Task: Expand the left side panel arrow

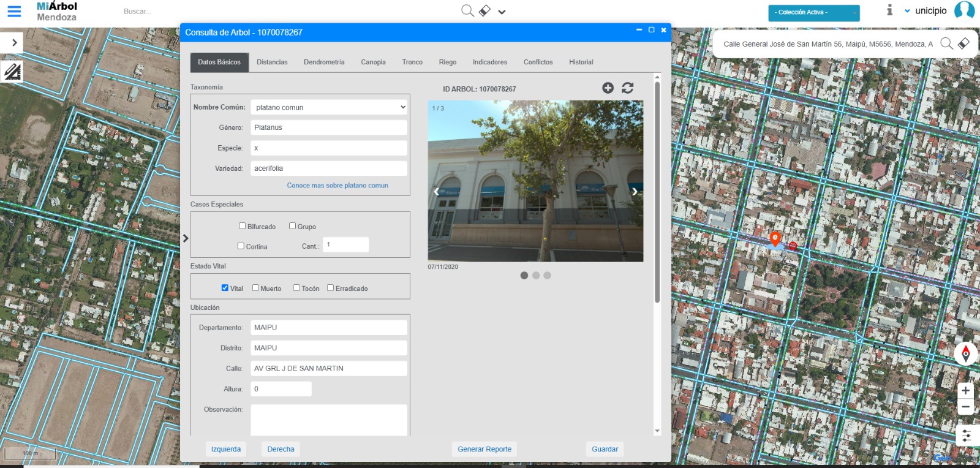Action: coord(12,42)
